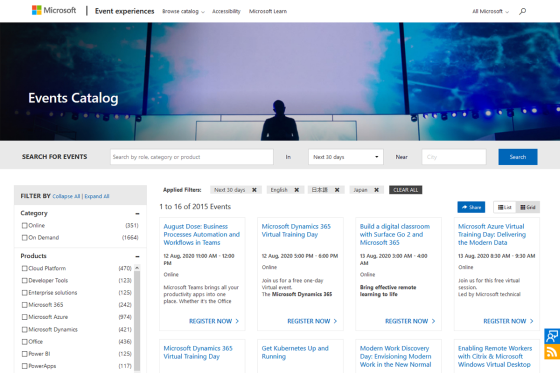Screen dimensions: 560x373
Task: Remove the English filter chip
Action: (x=296, y=190)
